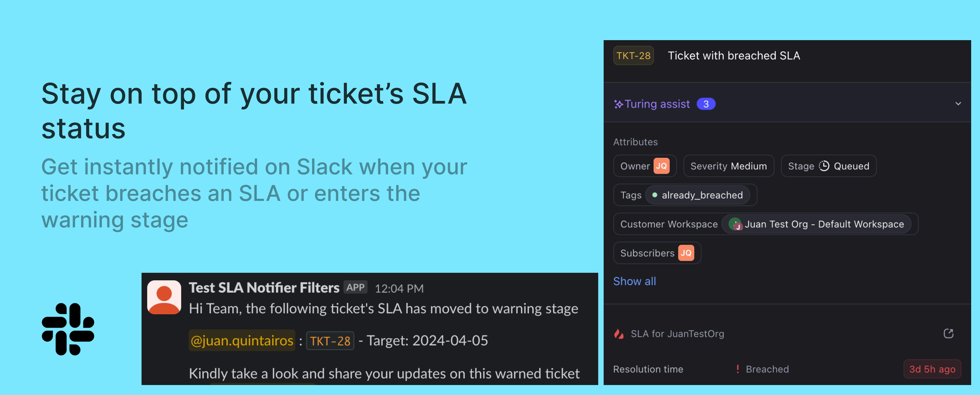
Task: Expand the Turing assist chevron
Action: point(958,104)
